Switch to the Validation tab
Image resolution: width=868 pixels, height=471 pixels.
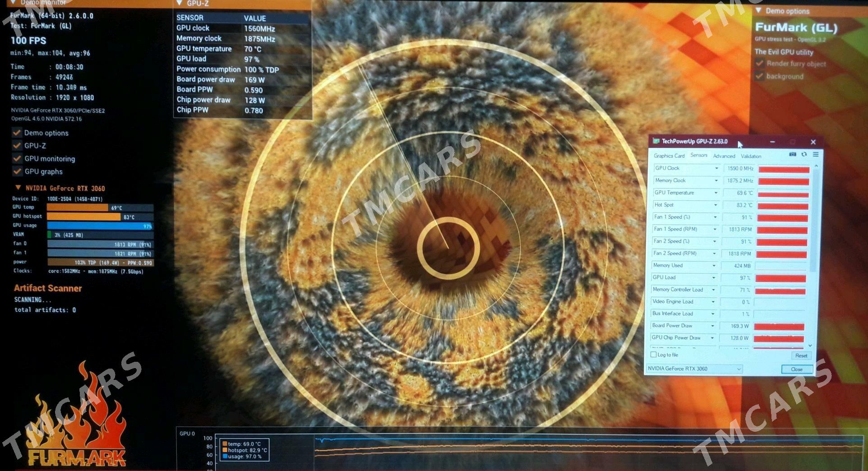pyautogui.click(x=751, y=156)
